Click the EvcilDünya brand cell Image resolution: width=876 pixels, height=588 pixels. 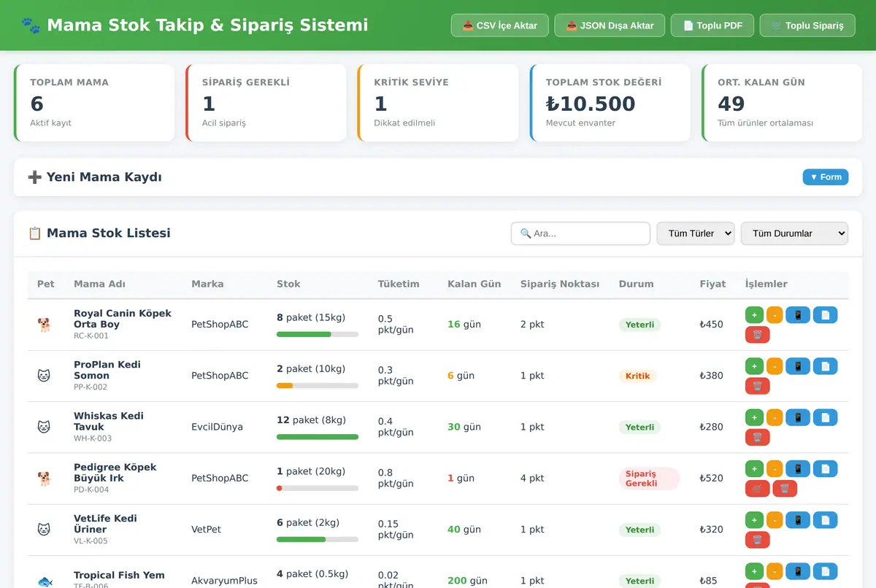click(217, 427)
